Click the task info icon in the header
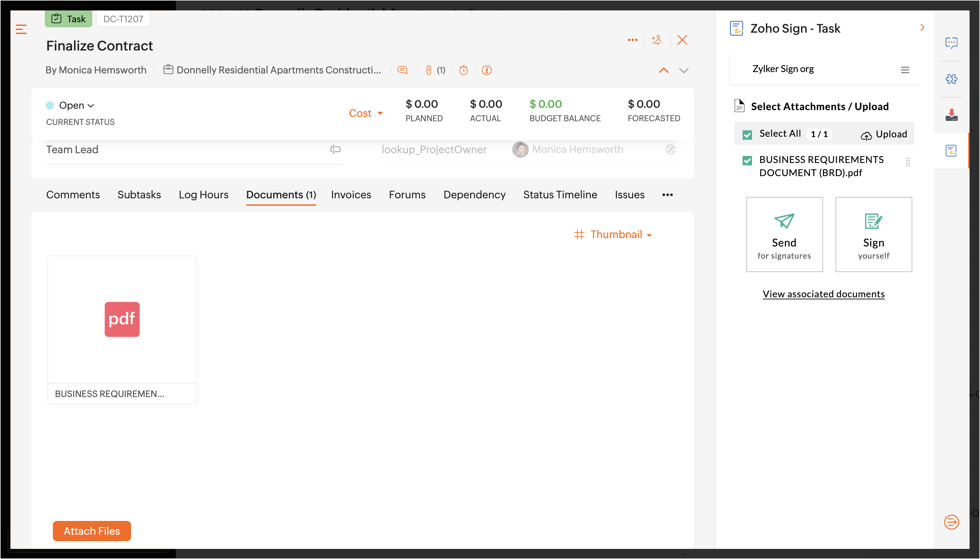Viewport: 980px width, 559px height. point(486,70)
